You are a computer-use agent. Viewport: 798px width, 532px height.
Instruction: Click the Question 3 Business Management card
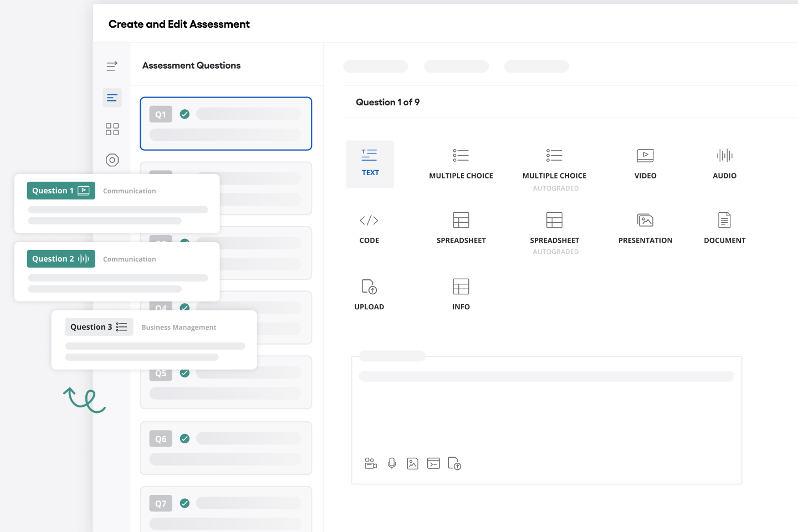(x=154, y=340)
